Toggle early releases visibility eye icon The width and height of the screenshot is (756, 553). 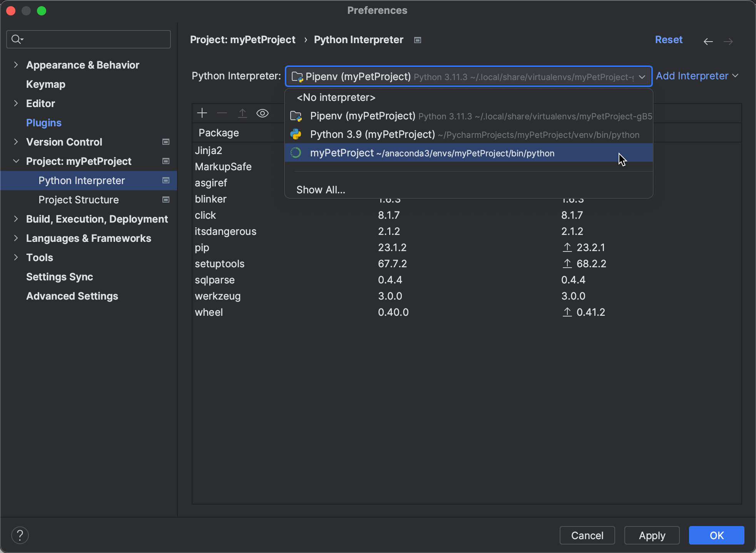coord(263,113)
